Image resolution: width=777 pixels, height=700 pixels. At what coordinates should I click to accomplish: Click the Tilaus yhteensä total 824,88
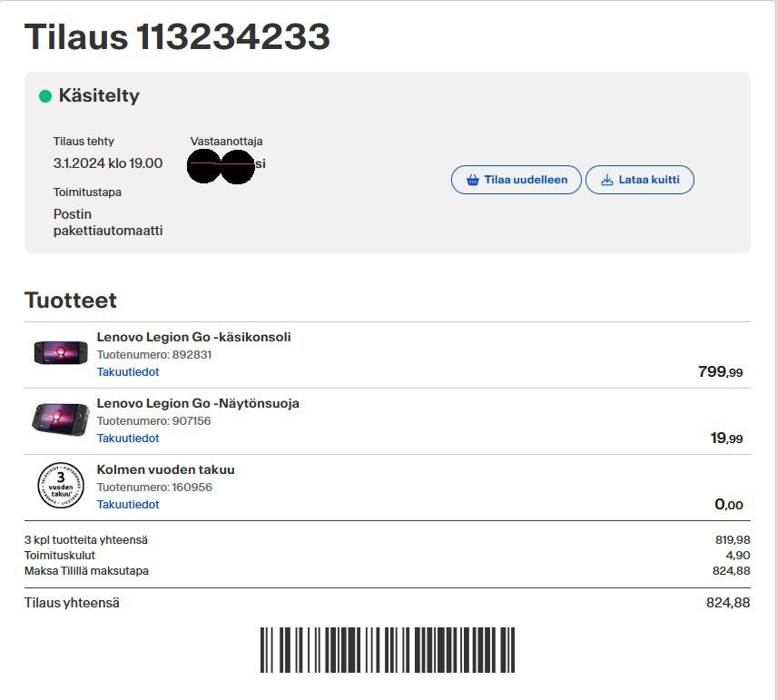pyautogui.click(x=728, y=603)
